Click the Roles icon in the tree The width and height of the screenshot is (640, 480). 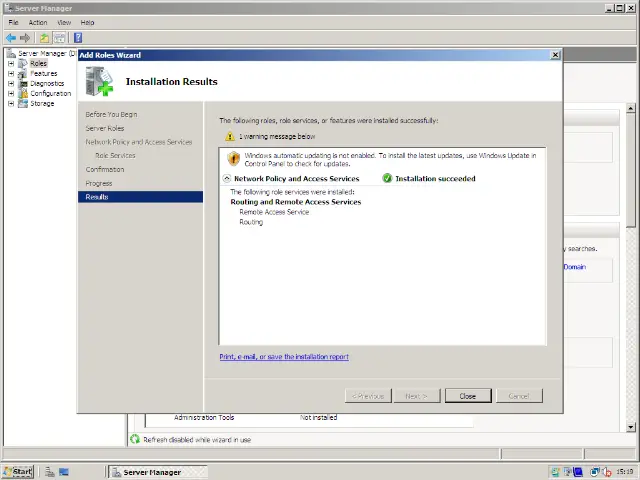[x=23, y=64]
